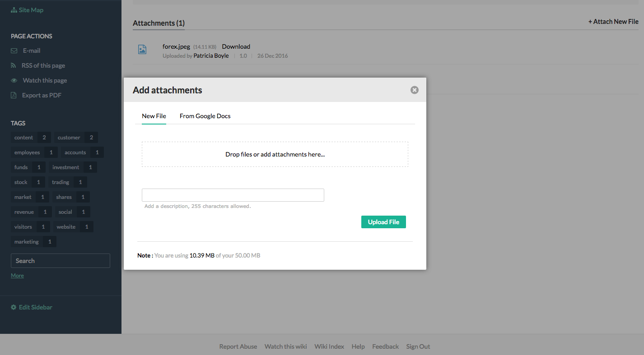Click the drop files attachment area

[275, 154]
